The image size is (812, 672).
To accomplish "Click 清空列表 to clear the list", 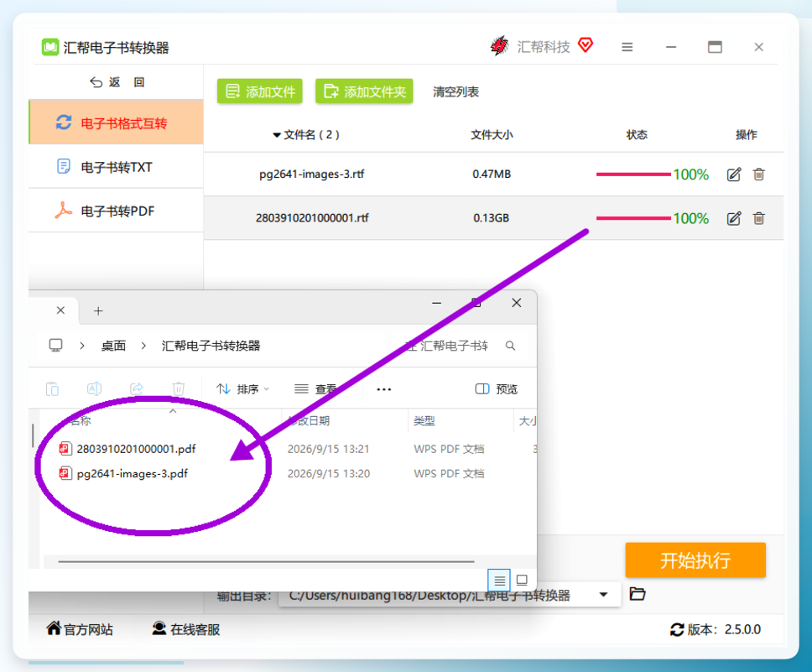I will [x=455, y=91].
